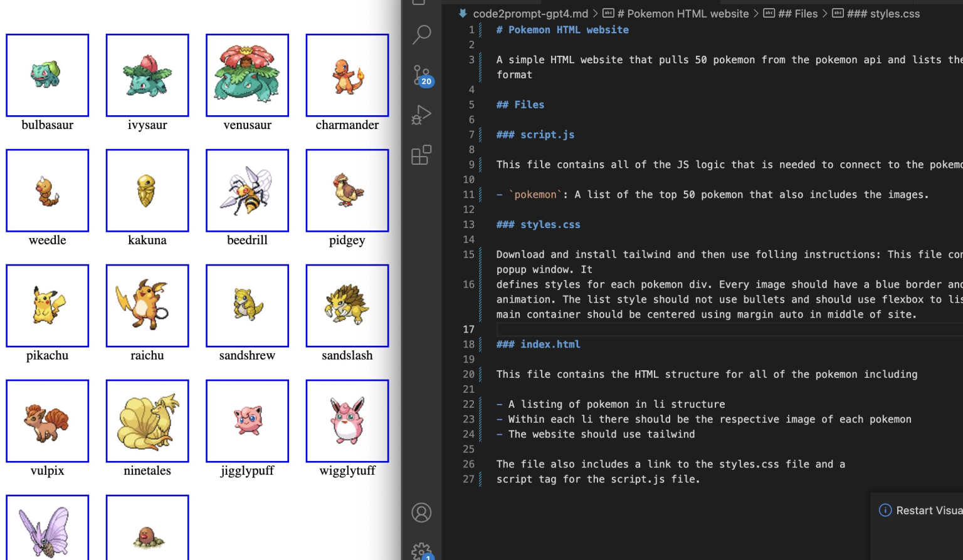963x560 pixels.
Task: Select the charmander thumbnail
Action: tap(347, 75)
